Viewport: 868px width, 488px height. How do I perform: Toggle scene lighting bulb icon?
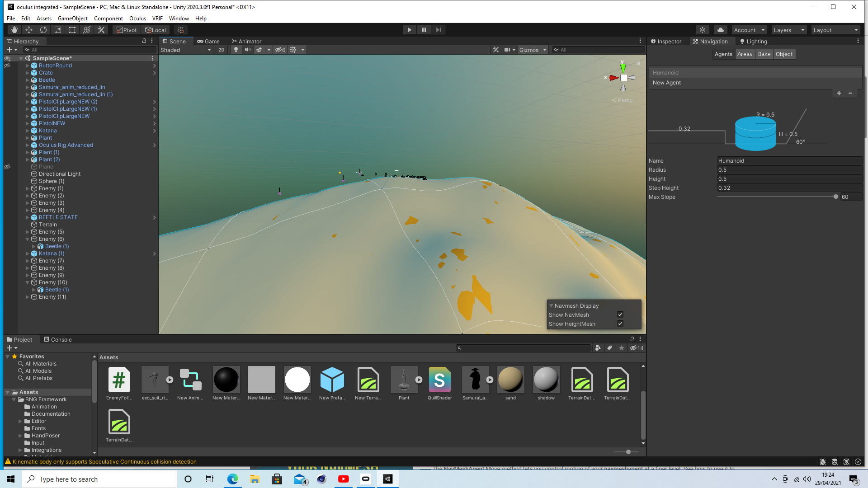tap(236, 50)
